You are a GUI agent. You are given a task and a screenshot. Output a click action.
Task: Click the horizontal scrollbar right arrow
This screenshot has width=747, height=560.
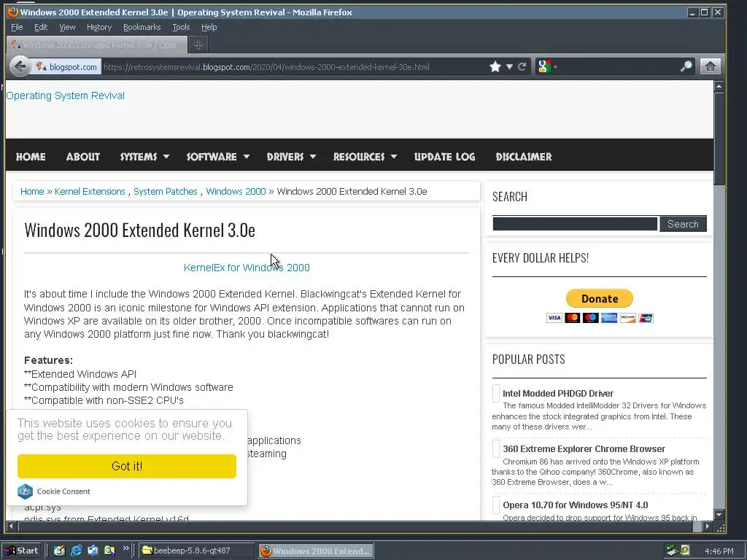pyautogui.click(x=708, y=526)
